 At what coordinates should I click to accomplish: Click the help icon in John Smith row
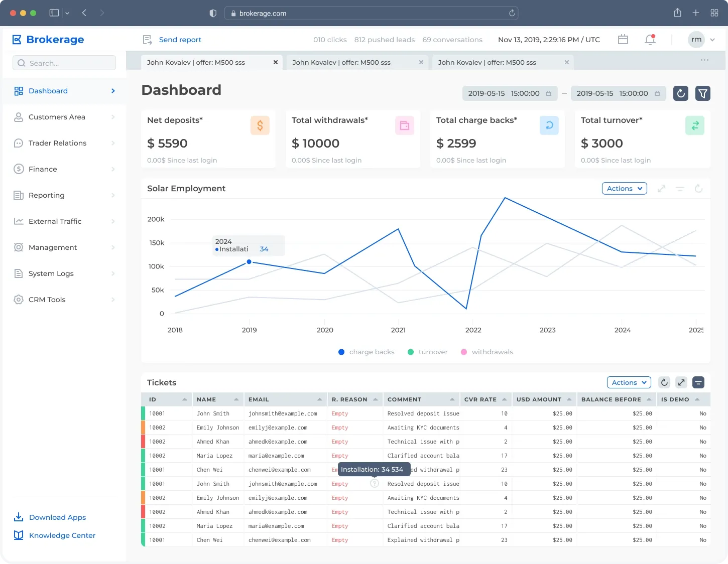[375, 484]
